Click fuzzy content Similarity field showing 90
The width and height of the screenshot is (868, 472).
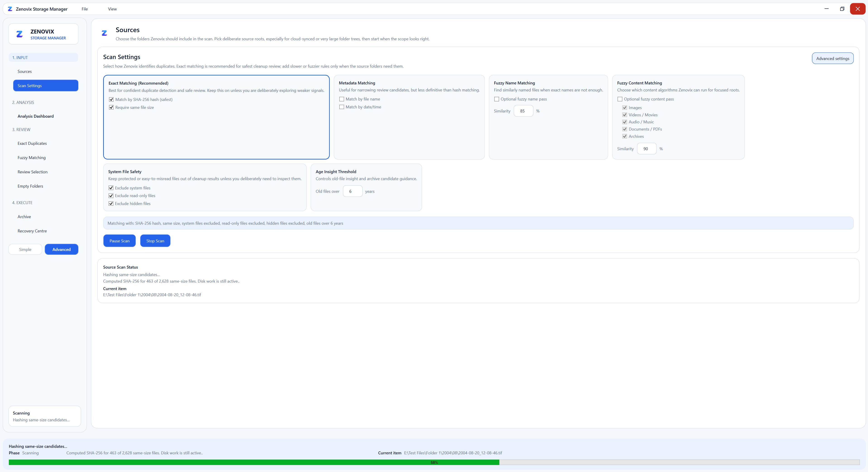(647, 149)
